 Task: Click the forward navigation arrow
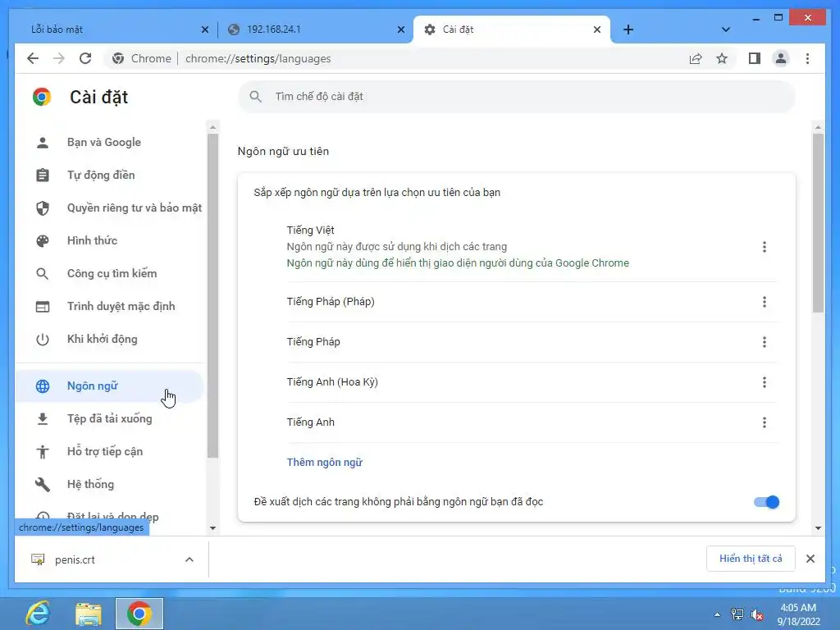click(x=59, y=58)
